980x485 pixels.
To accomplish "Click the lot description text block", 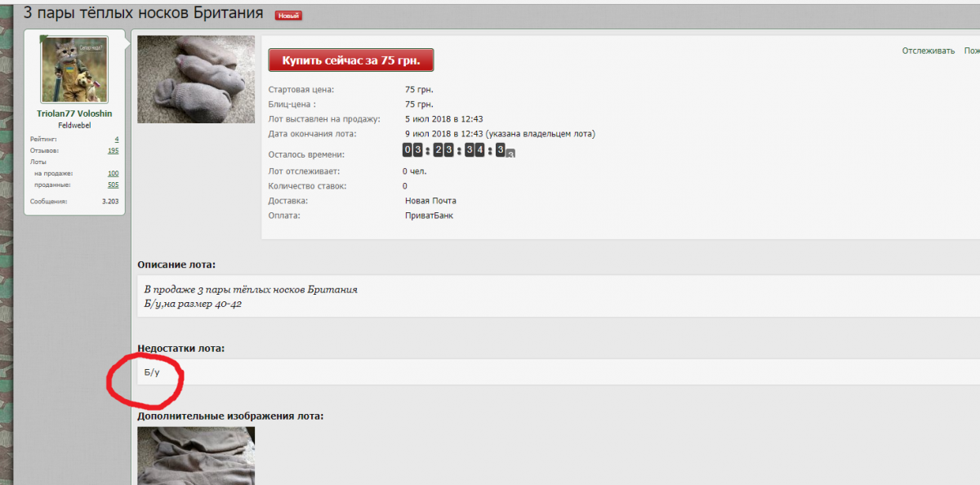I will coord(251,296).
